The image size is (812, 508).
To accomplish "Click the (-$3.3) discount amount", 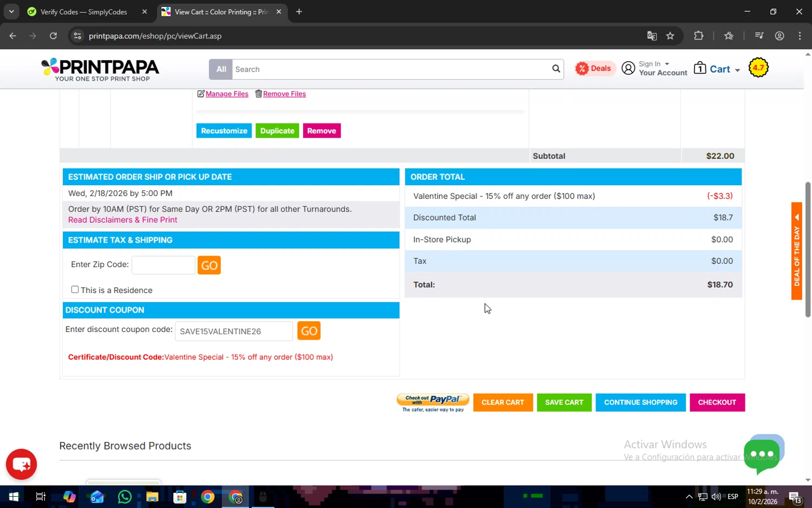I will pos(720,196).
